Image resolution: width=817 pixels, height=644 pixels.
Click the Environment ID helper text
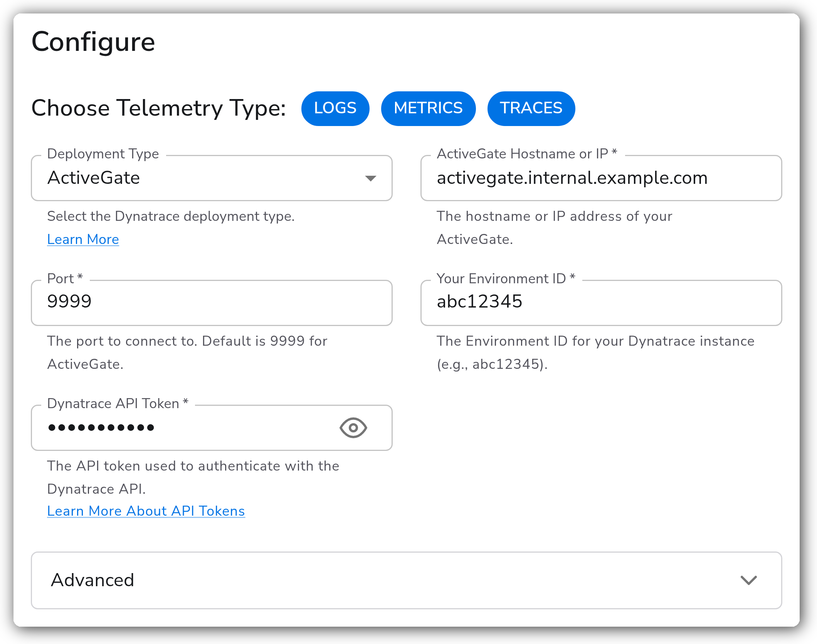[x=595, y=353]
